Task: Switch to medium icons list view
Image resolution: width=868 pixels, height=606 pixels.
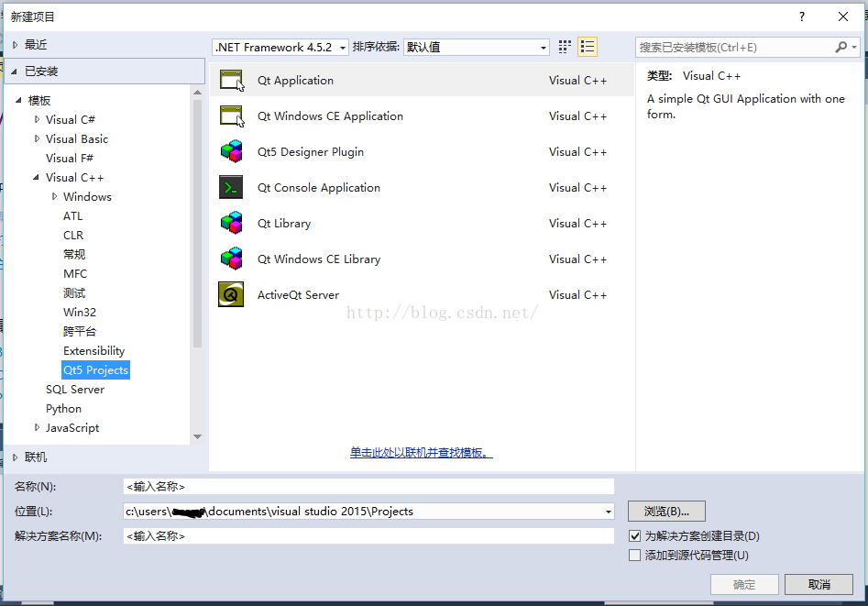Action: [588, 47]
